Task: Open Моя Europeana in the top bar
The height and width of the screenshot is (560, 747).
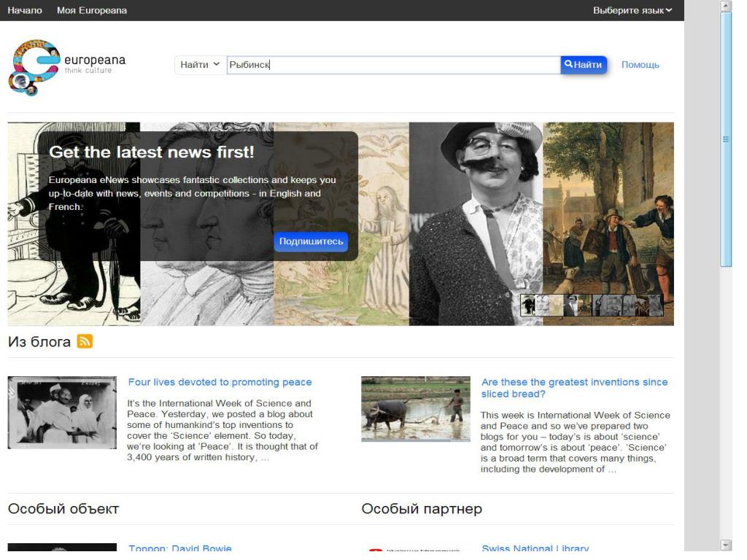Action: coord(92,10)
